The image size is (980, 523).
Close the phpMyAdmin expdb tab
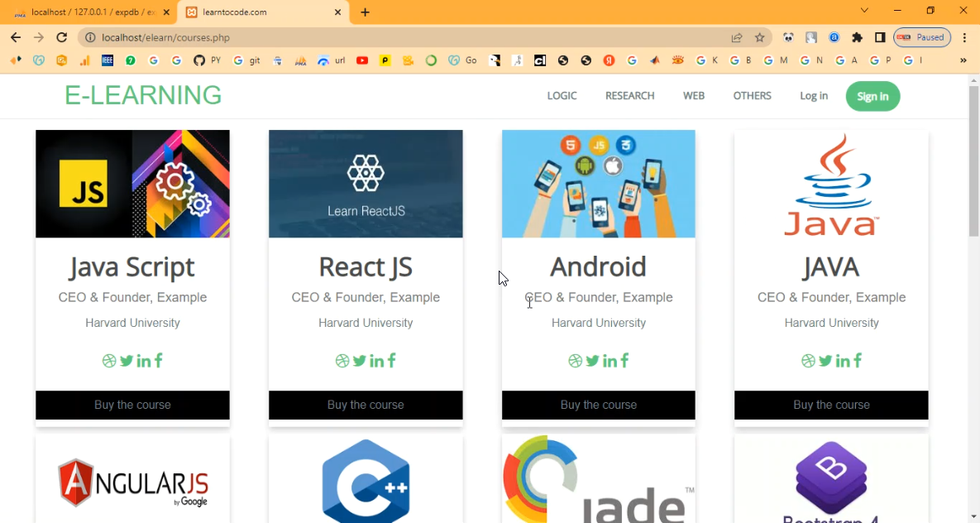pyautogui.click(x=166, y=12)
